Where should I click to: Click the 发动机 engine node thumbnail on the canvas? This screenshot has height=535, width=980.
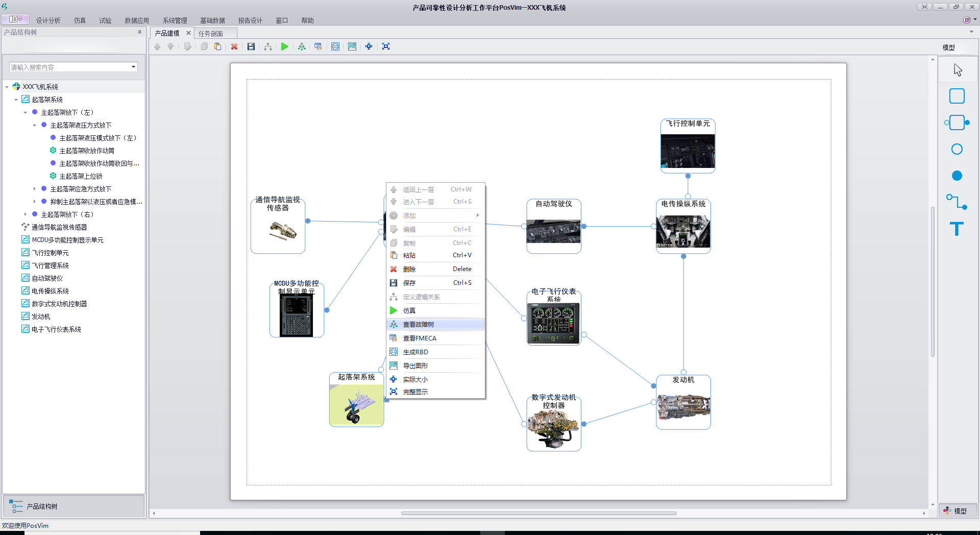coord(683,403)
